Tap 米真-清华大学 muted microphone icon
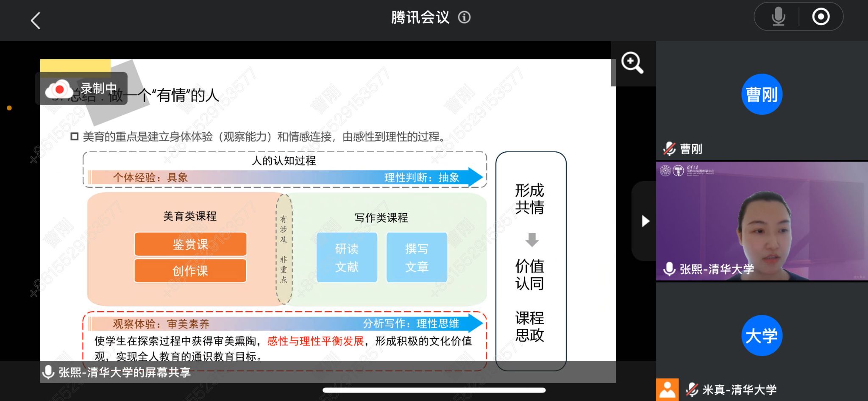 (692, 390)
